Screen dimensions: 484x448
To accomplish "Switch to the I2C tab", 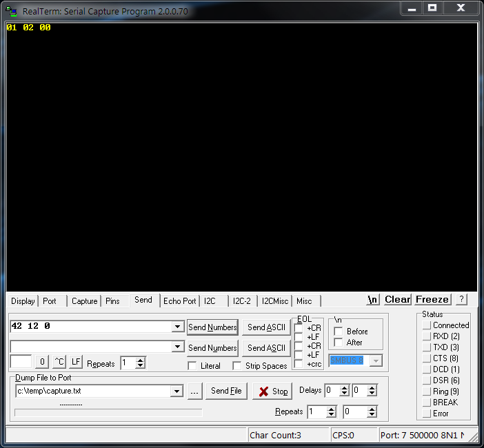I will [210, 301].
